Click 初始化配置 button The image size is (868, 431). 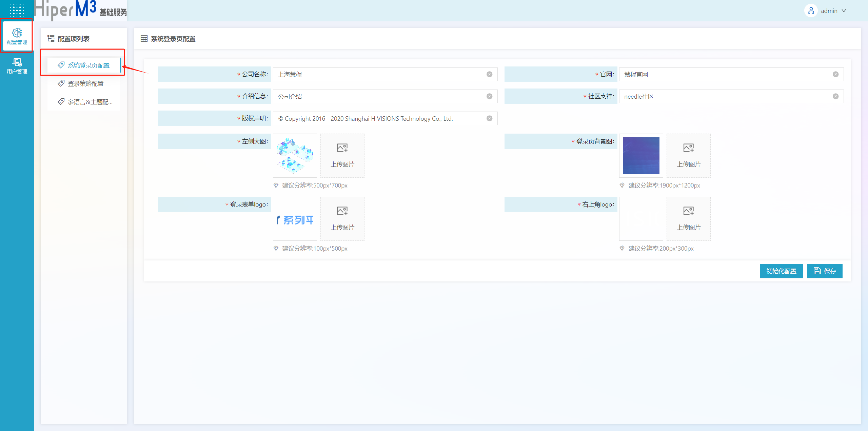click(x=781, y=271)
